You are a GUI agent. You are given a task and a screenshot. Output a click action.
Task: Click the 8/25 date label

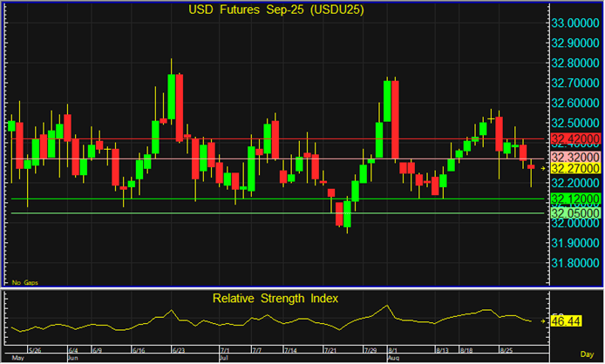click(505, 350)
